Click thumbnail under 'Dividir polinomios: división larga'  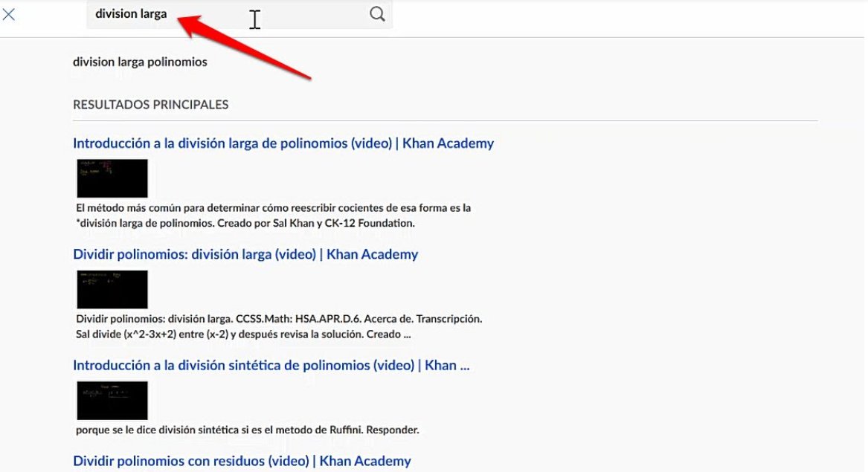coord(112,289)
